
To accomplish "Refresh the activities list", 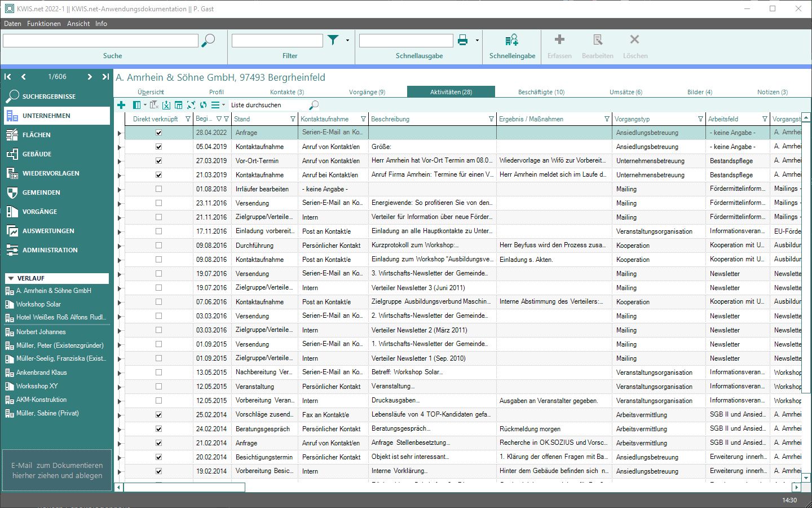I will pos(204,105).
